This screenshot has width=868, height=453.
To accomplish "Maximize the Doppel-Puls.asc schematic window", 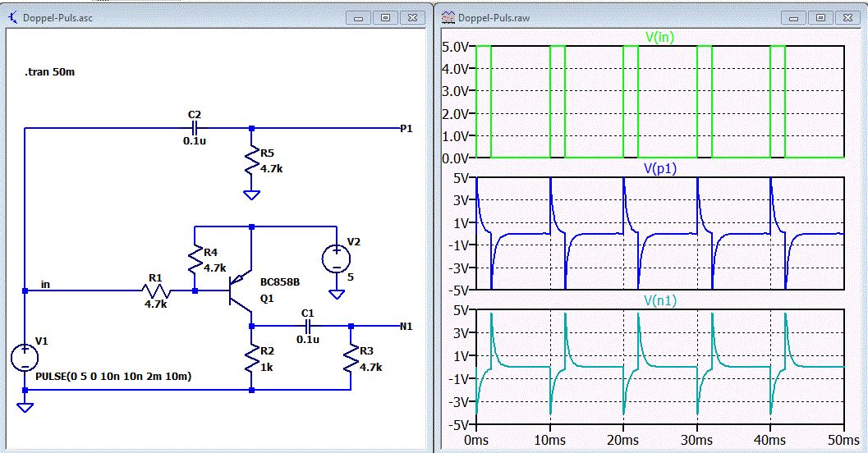I will [x=384, y=17].
